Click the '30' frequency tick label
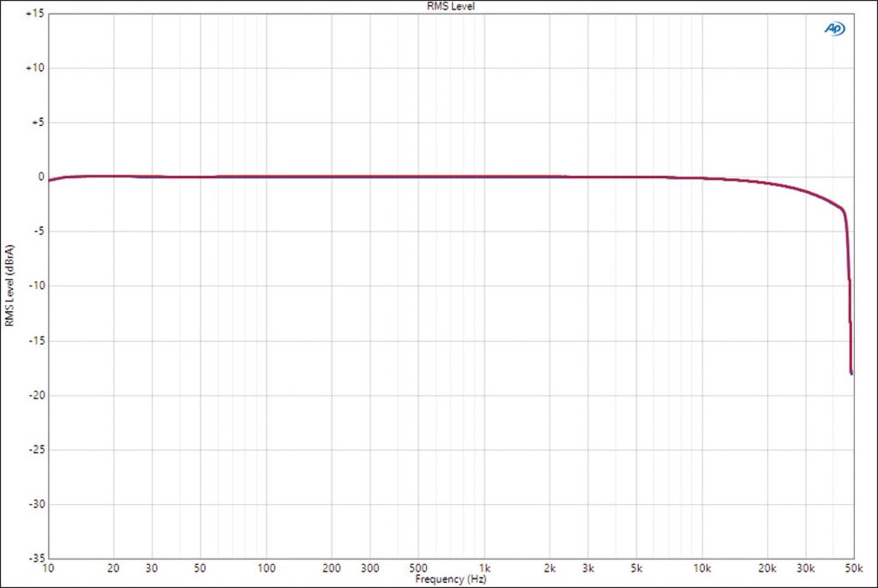 152,568
